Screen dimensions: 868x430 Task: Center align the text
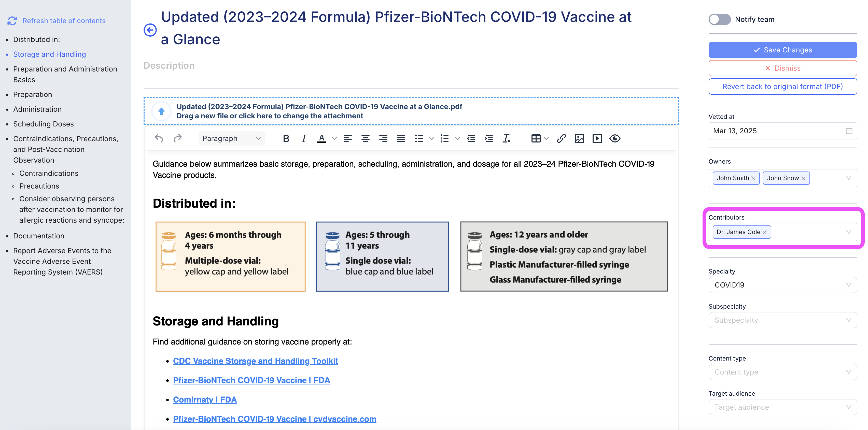365,138
